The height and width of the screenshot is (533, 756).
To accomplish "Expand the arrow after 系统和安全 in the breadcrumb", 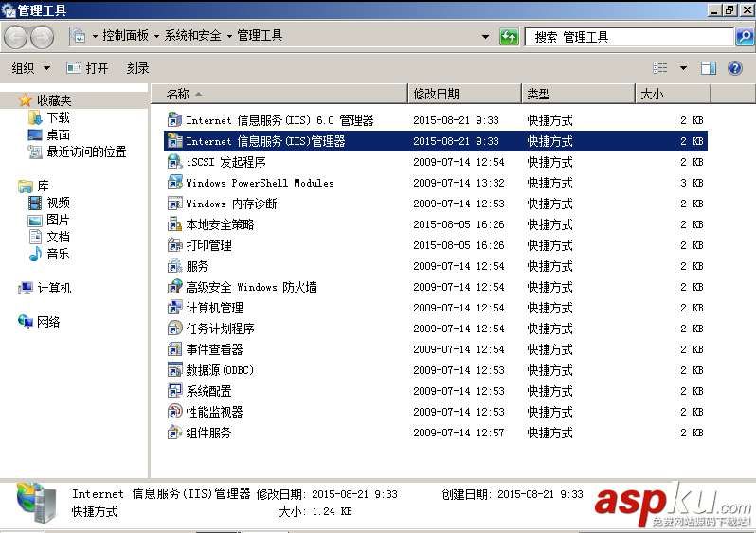I will (229, 36).
